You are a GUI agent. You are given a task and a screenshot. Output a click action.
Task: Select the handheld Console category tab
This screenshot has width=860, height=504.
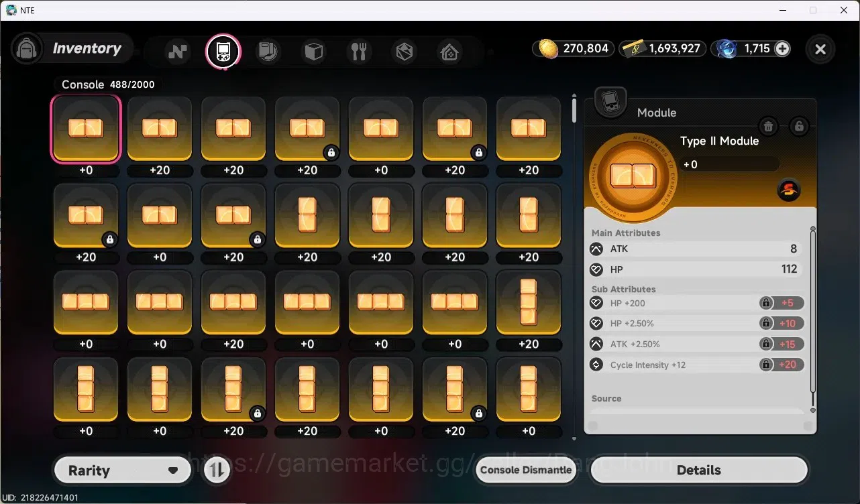[223, 51]
